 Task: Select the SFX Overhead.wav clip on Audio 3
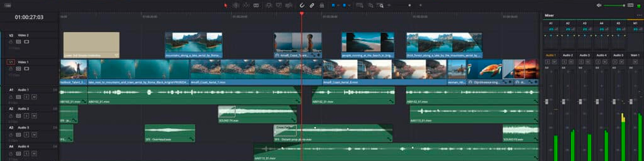(170, 133)
